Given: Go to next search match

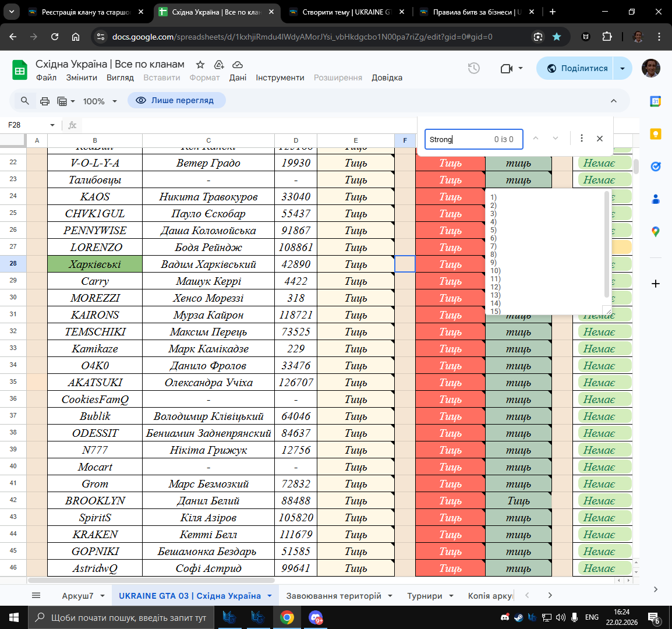Looking at the screenshot, I should (556, 138).
